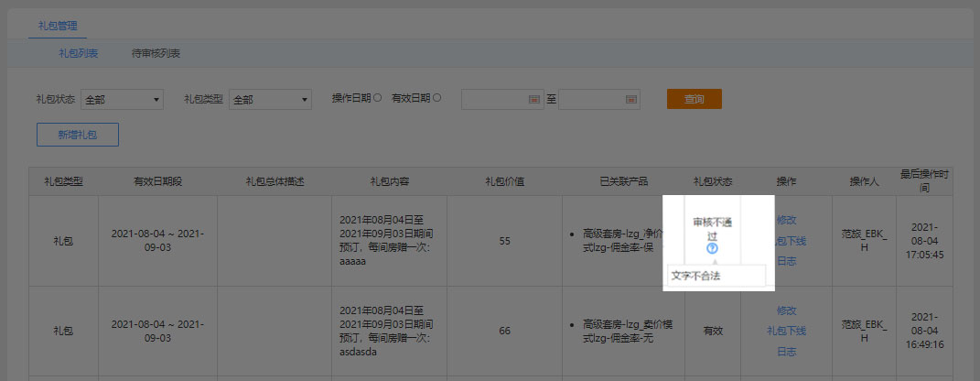
Task: Click the 礼包类型 column header
Action: [x=63, y=181]
